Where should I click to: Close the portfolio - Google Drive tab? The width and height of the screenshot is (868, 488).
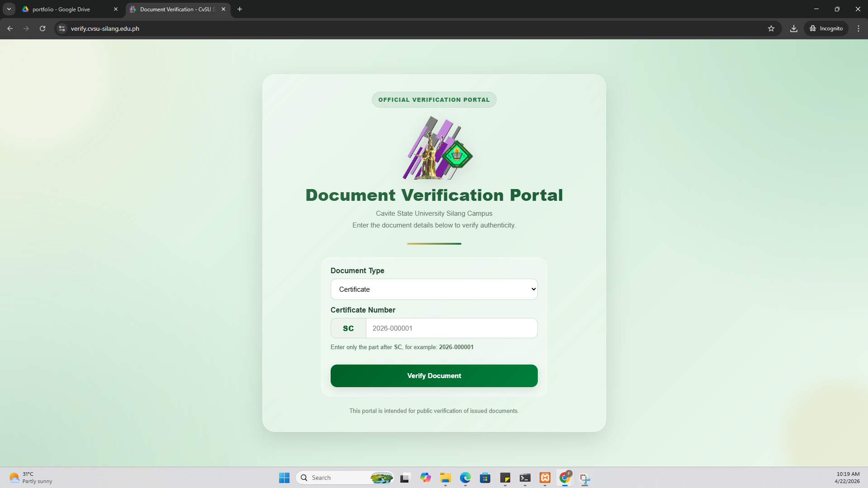(x=116, y=9)
